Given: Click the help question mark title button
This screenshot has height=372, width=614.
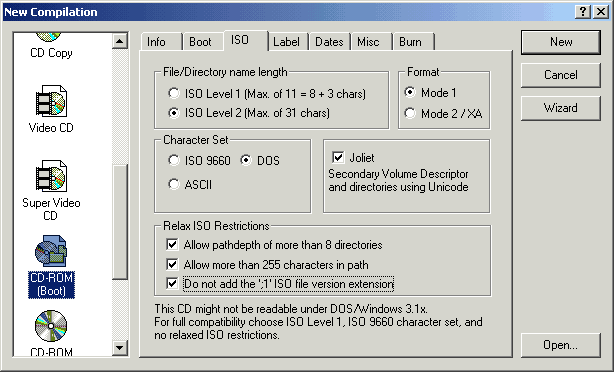Looking at the screenshot, I should 583,12.
